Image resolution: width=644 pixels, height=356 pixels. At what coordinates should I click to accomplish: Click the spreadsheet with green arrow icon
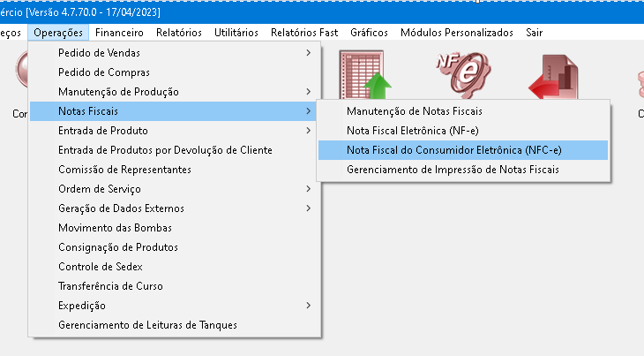tap(364, 74)
